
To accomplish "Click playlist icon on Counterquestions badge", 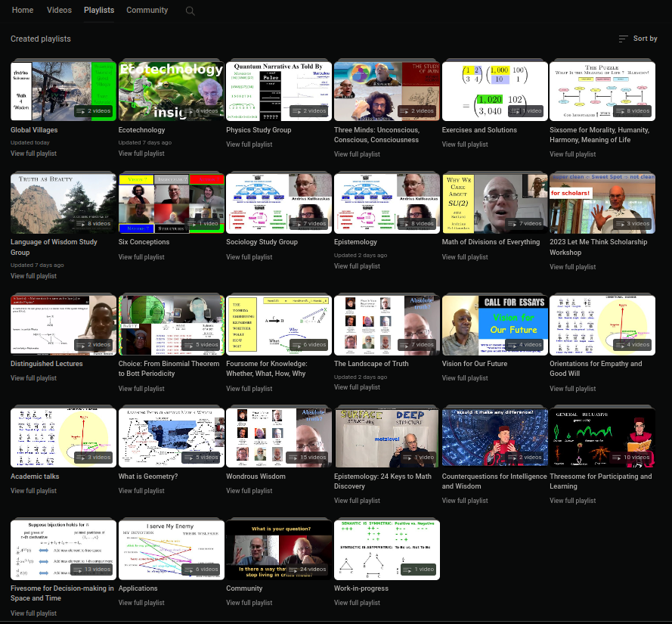I will coord(512,458).
